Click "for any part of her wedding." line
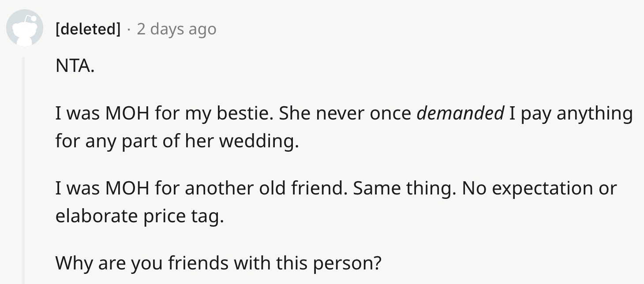The height and width of the screenshot is (284, 644). point(177,141)
